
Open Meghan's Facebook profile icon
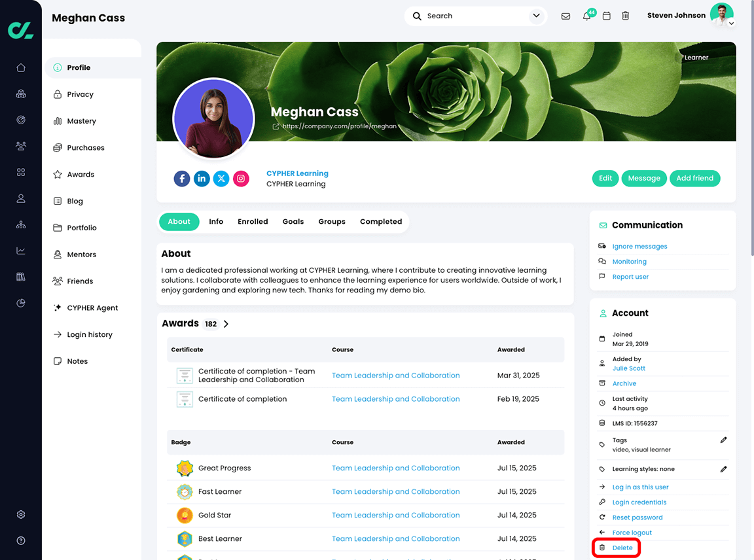tap(182, 178)
